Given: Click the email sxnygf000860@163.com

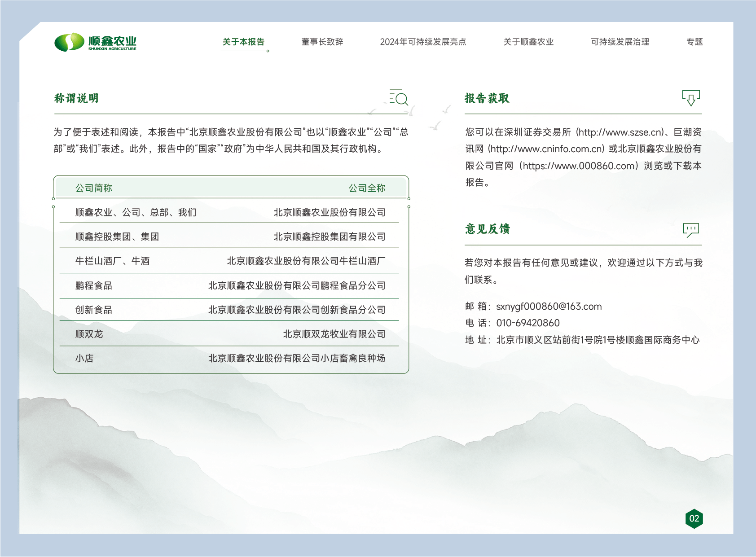Looking at the screenshot, I should pos(549,307).
